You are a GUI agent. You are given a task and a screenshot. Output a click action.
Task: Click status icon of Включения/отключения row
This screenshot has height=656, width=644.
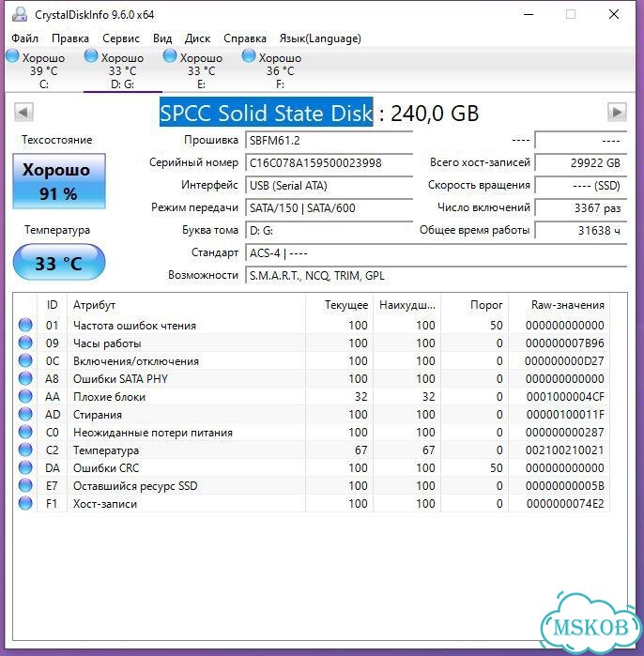pyautogui.click(x=25, y=360)
